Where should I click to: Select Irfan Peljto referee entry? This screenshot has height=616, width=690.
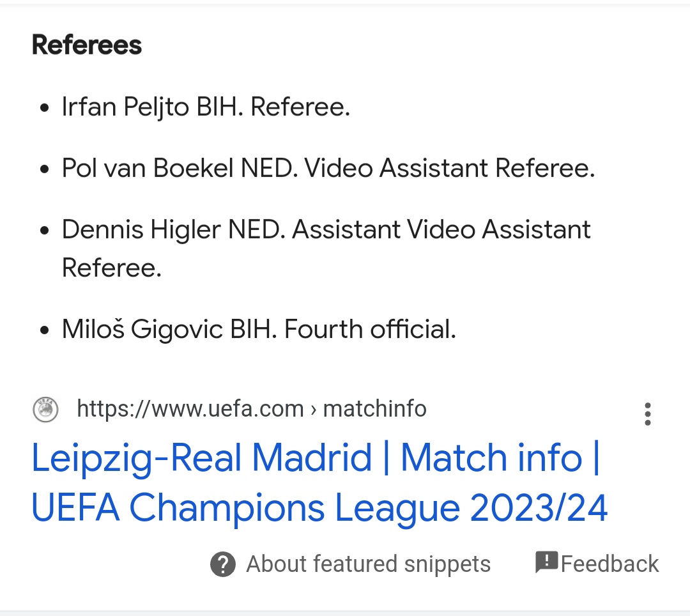tap(206, 107)
